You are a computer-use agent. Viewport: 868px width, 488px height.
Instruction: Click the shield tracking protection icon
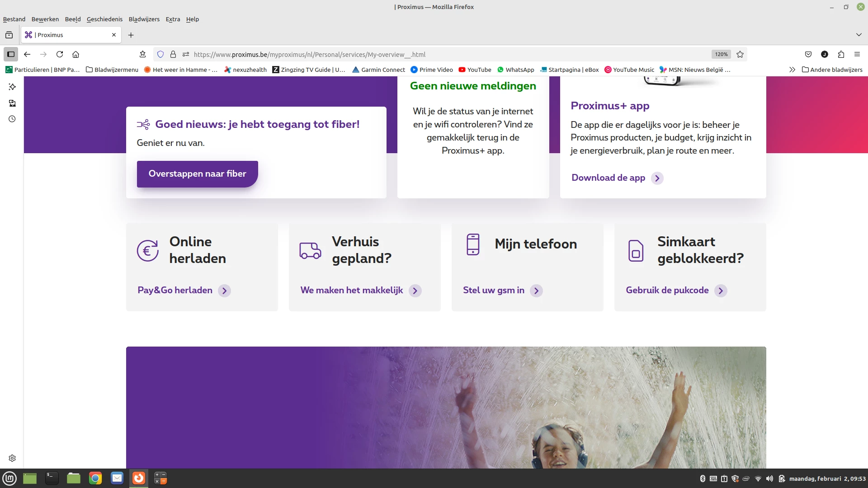[160, 54]
